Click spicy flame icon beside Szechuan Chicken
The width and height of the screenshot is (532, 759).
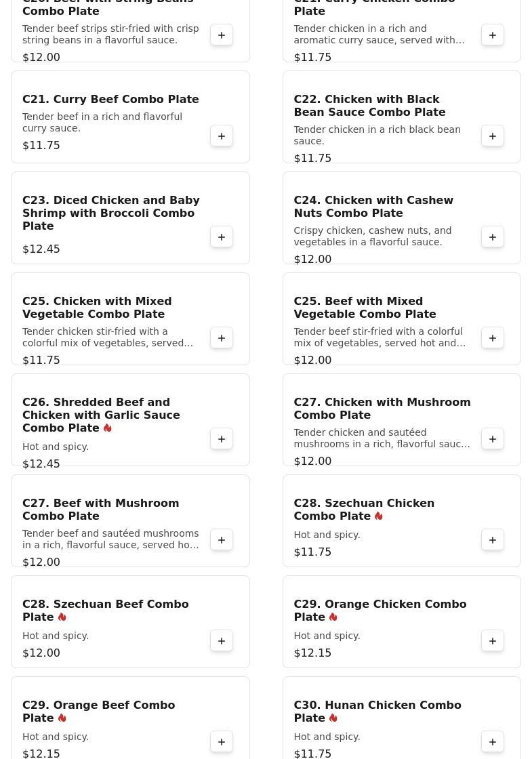[379, 516]
